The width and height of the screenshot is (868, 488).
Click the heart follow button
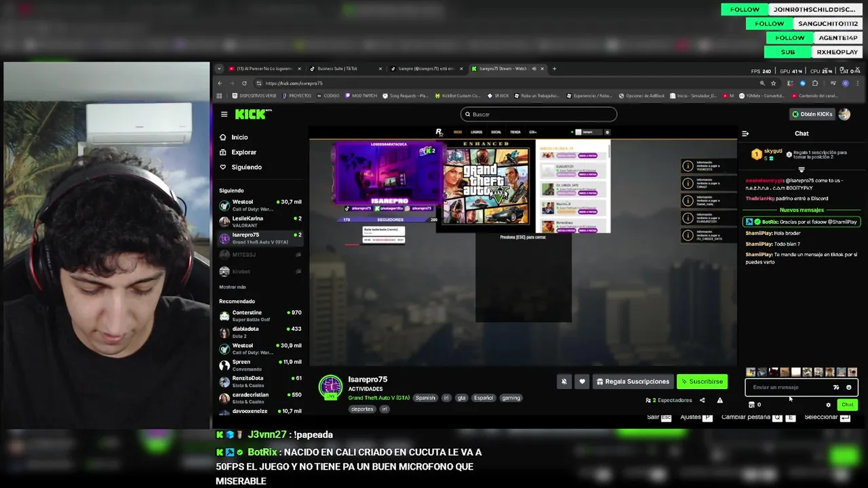click(x=582, y=382)
